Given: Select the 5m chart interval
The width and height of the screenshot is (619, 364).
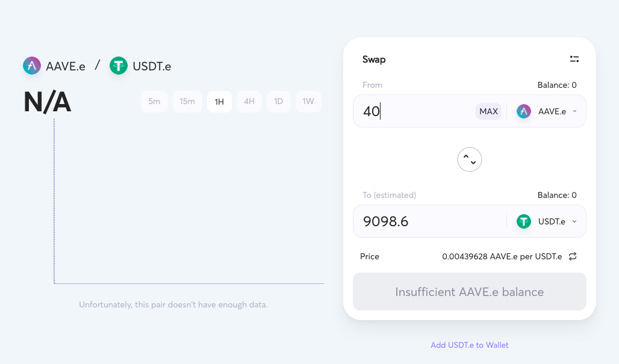Looking at the screenshot, I should (x=154, y=102).
